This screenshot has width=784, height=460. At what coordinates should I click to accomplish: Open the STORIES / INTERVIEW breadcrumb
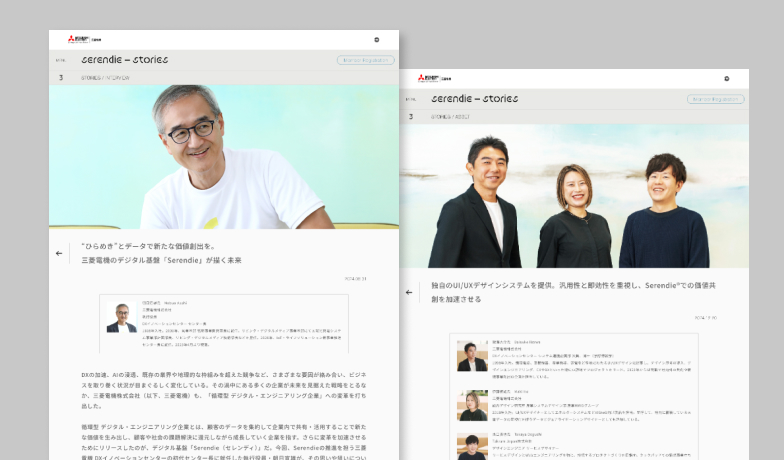(x=105, y=78)
